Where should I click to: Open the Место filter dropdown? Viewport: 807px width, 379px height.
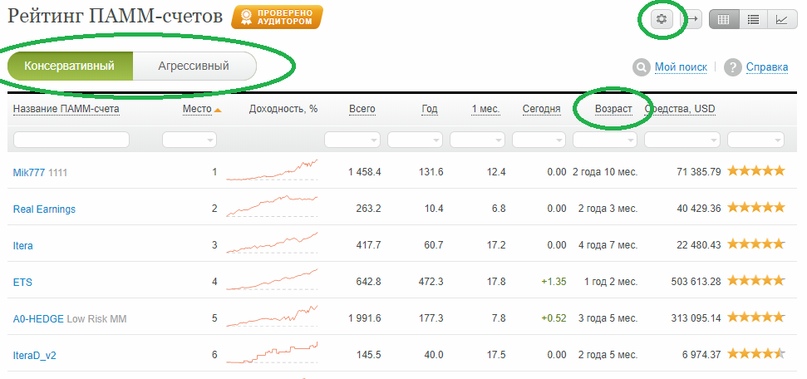(189, 140)
